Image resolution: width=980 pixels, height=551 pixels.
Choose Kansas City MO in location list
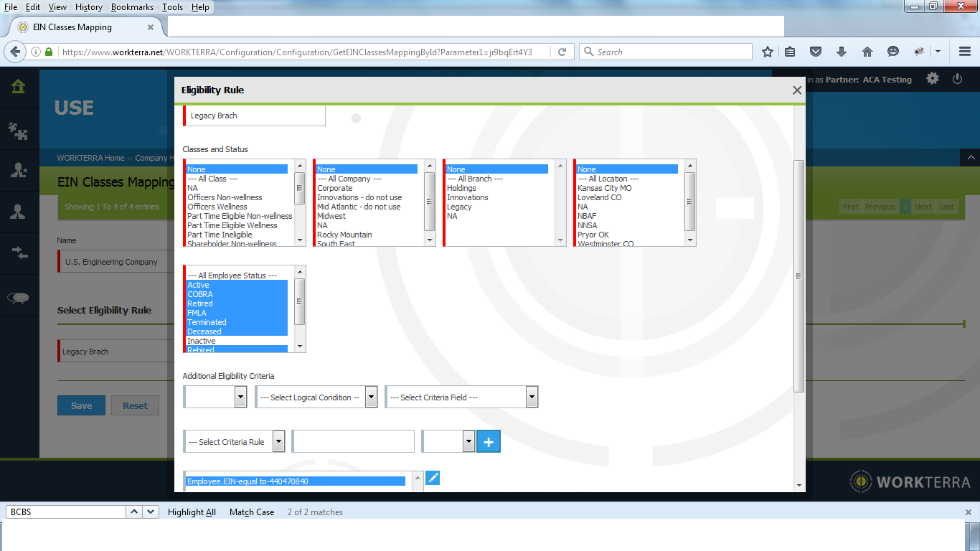[x=604, y=188]
